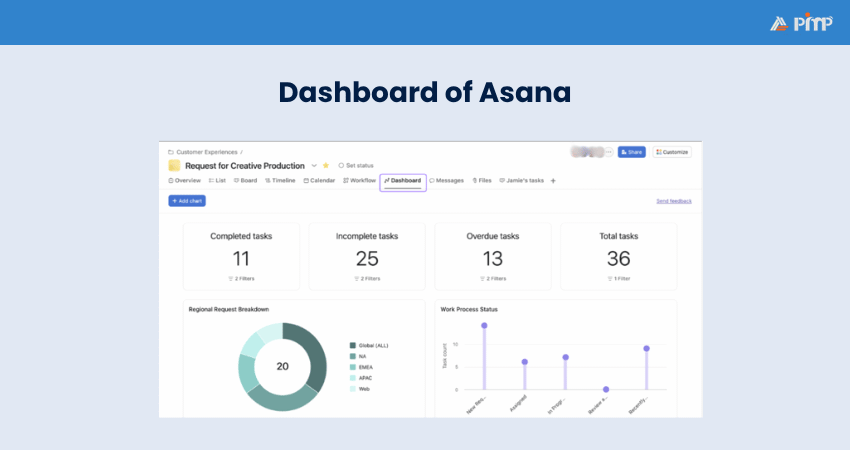Open the Files tab

[482, 181]
